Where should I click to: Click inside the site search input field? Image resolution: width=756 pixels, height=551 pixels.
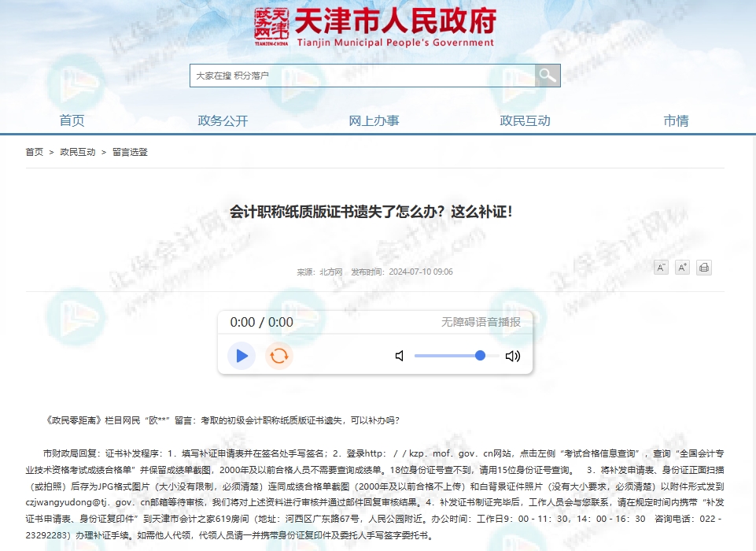tap(354, 75)
